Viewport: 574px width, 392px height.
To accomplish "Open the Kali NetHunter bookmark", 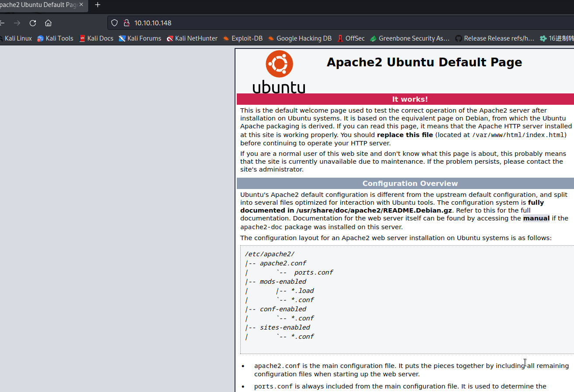I will click(192, 38).
